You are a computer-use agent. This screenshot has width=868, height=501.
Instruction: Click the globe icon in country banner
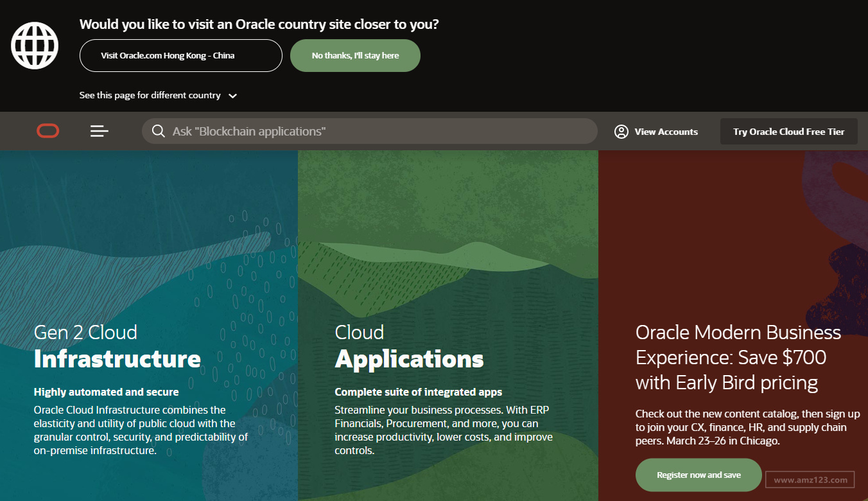(x=35, y=45)
